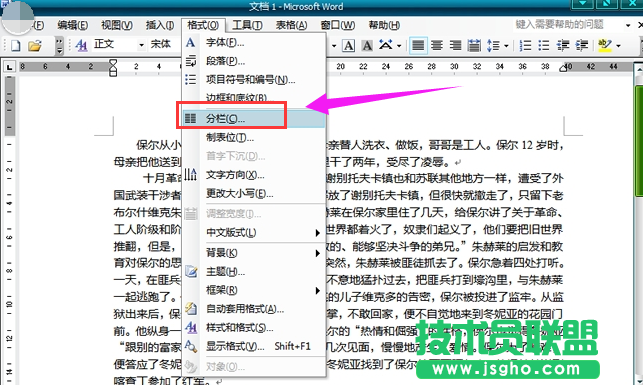Click the Character Border icon
643x385 pixels.
pos(348,46)
